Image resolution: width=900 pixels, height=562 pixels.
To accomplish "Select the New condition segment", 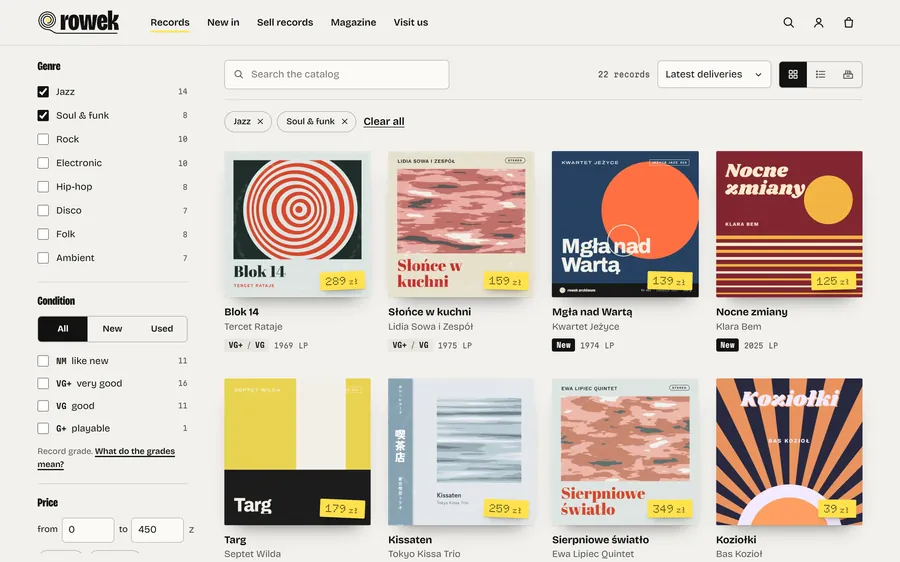I will (112, 329).
